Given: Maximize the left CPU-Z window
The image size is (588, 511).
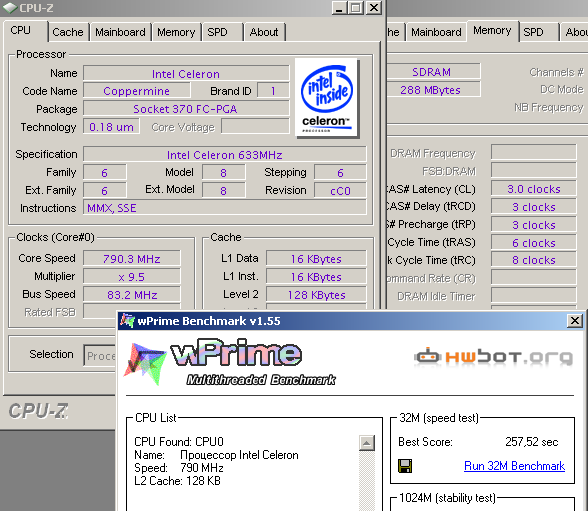Looking at the screenshot, I should 356,7.
